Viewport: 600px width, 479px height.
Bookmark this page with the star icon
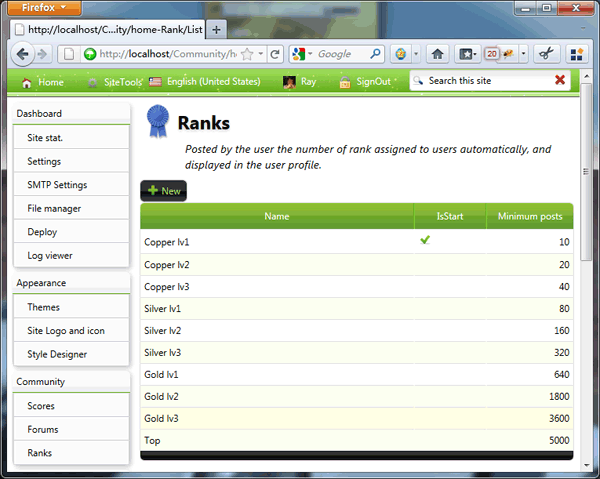248,54
